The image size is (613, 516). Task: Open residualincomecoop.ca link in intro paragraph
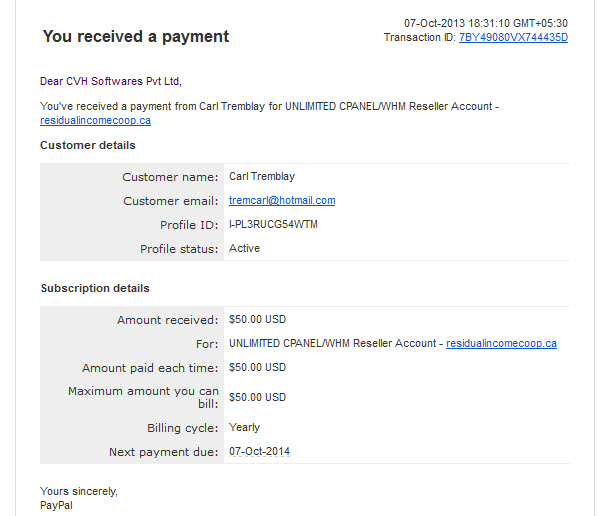click(95, 120)
